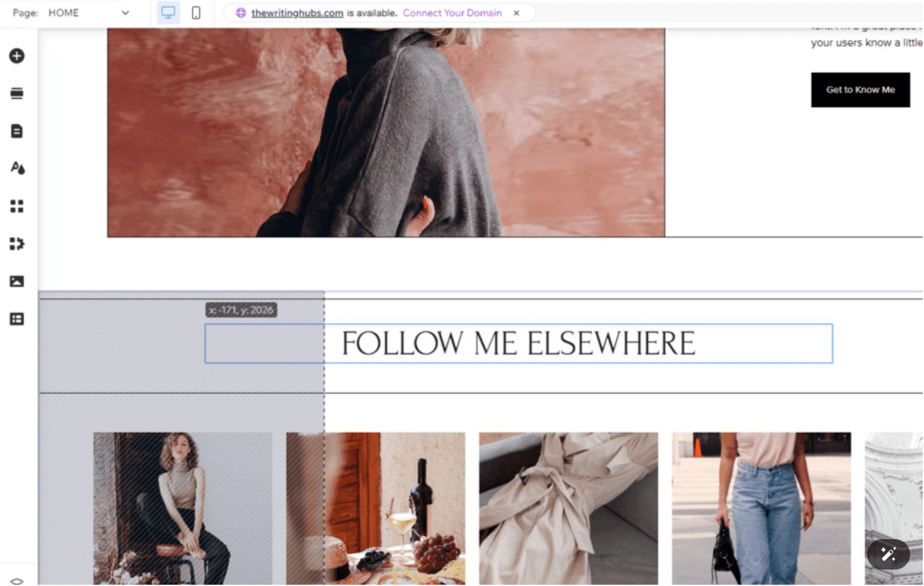Open thewritinghubs.com domain link
Screen dimensions: 924x586
pos(297,13)
